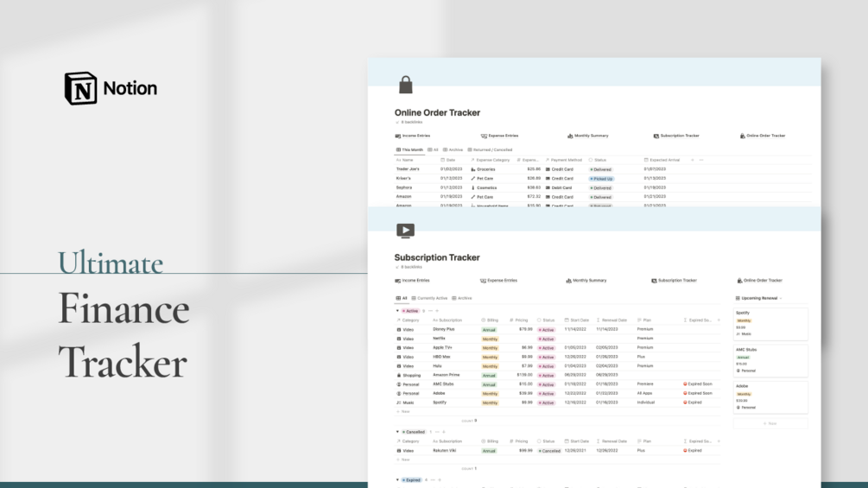Viewport: 868px width, 488px height.
Task: Open Monthly Summary link in Online Order Tracker
Action: [588, 136]
